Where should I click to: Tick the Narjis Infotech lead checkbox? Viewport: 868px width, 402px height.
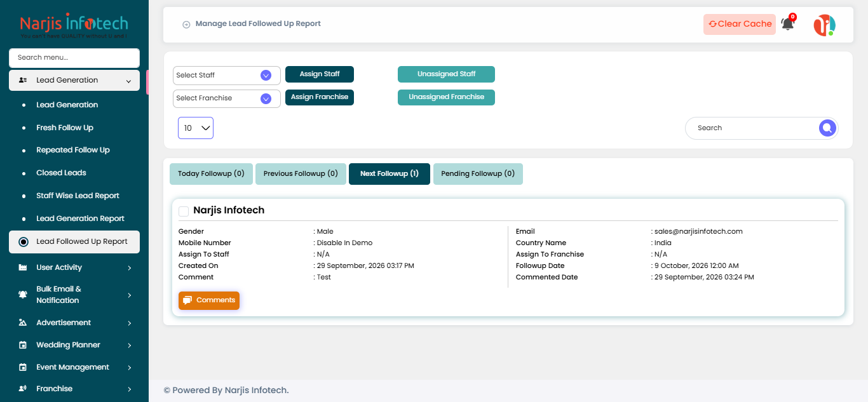(x=184, y=211)
